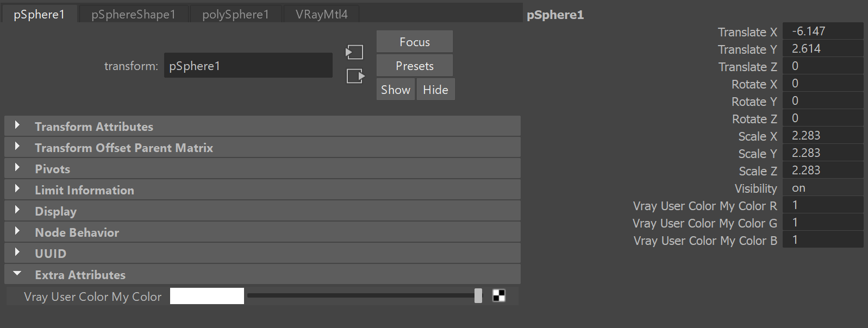Viewport: 868px width, 328px height.
Task: Switch to the pSphereShape1 tab
Action: (134, 14)
